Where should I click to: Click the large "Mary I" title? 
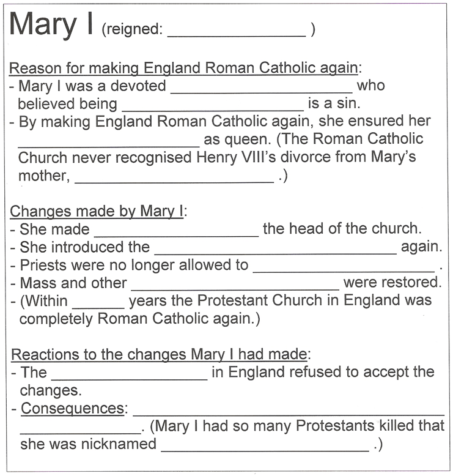pos(51,25)
